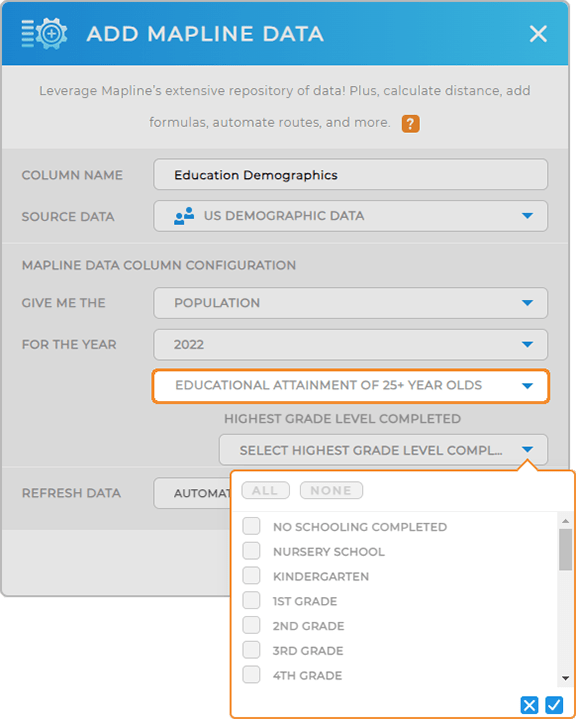Open the Refresh Data dropdown
576x719 pixels.
pyautogui.click(x=193, y=493)
